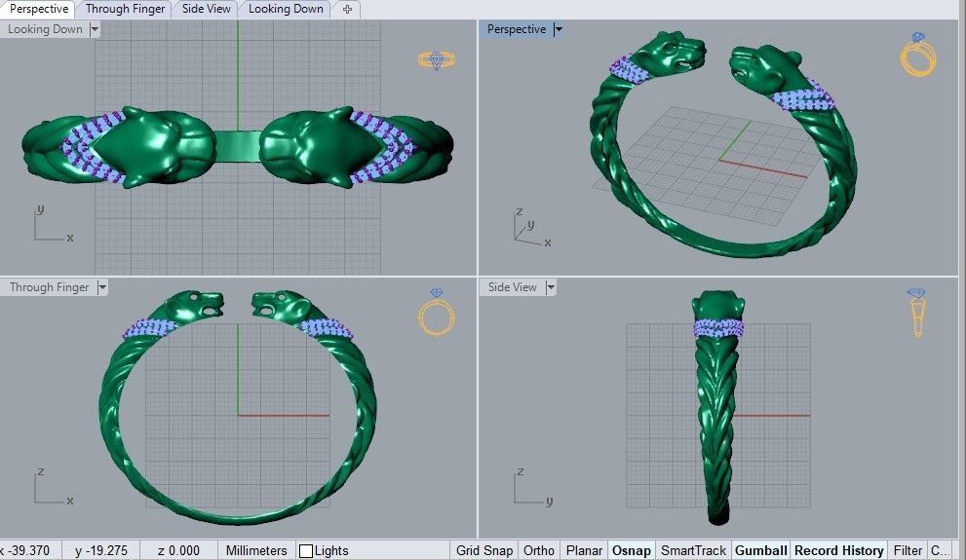Screen dimensions: 966x560
Task: Select the Looking Down tab
Action: pos(286,9)
